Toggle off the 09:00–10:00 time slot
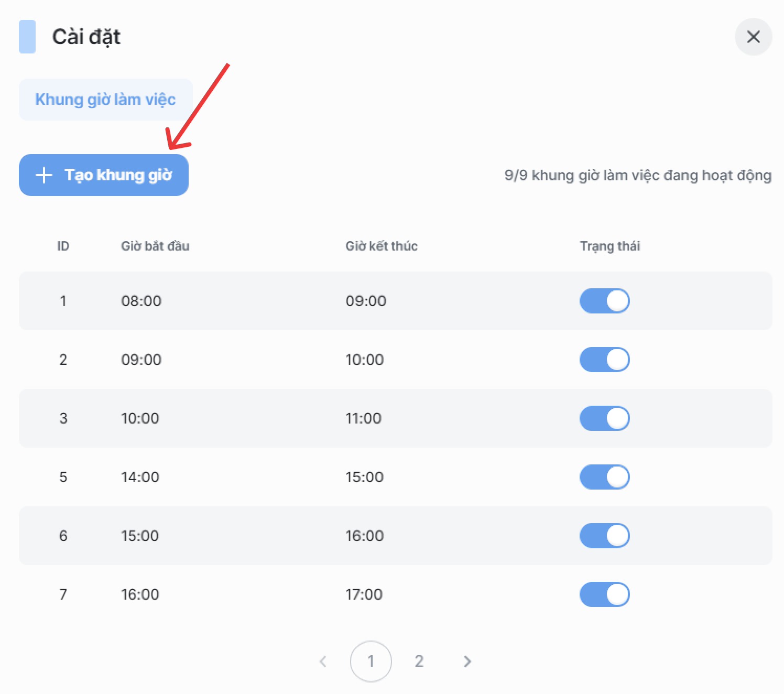This screenshot has height=694, width=784. 604,360
